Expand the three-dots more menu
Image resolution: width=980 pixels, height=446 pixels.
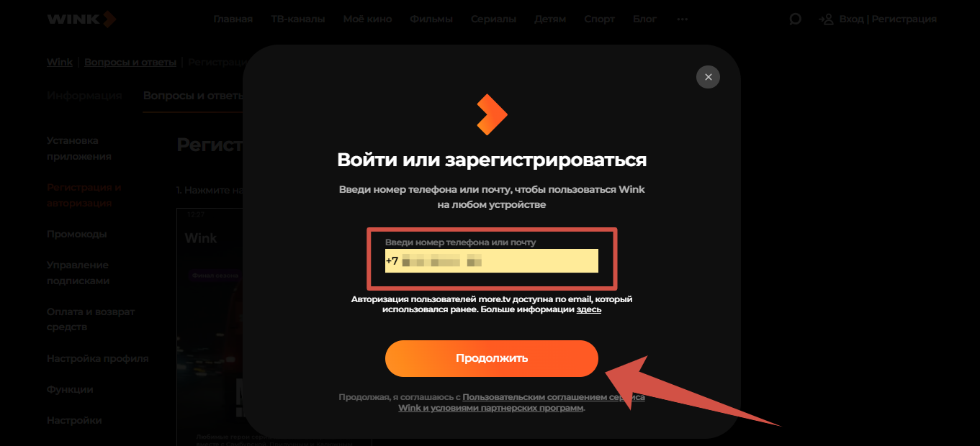[683, 19]
